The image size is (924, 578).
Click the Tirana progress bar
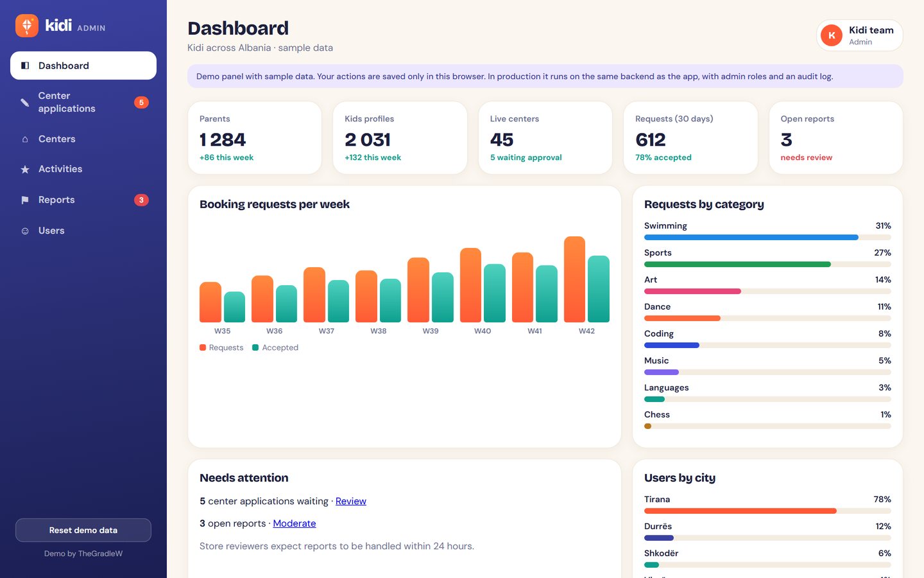click(x=767, y=511)
